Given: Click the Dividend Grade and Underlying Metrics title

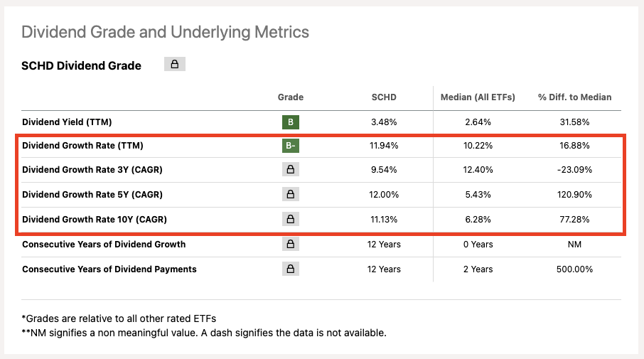Looking at the screenshot, I should tap(165, 32).
